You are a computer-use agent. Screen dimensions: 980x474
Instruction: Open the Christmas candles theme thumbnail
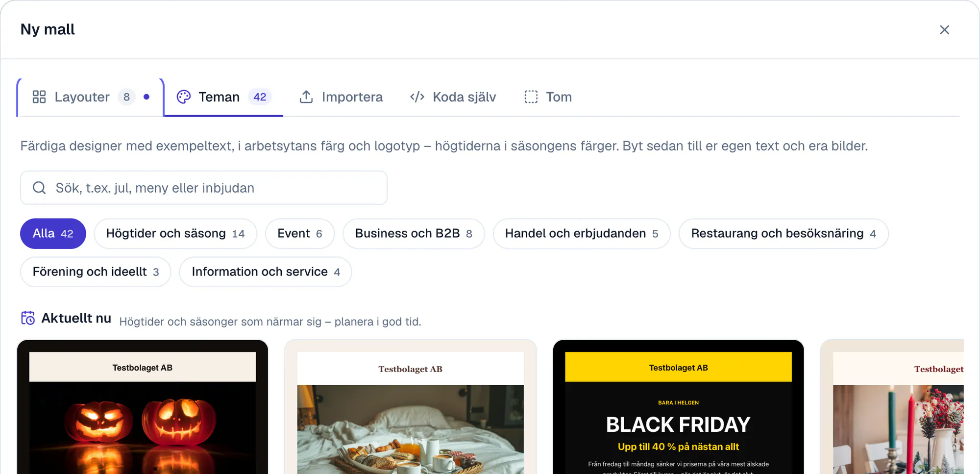click(x=892, y=407)
